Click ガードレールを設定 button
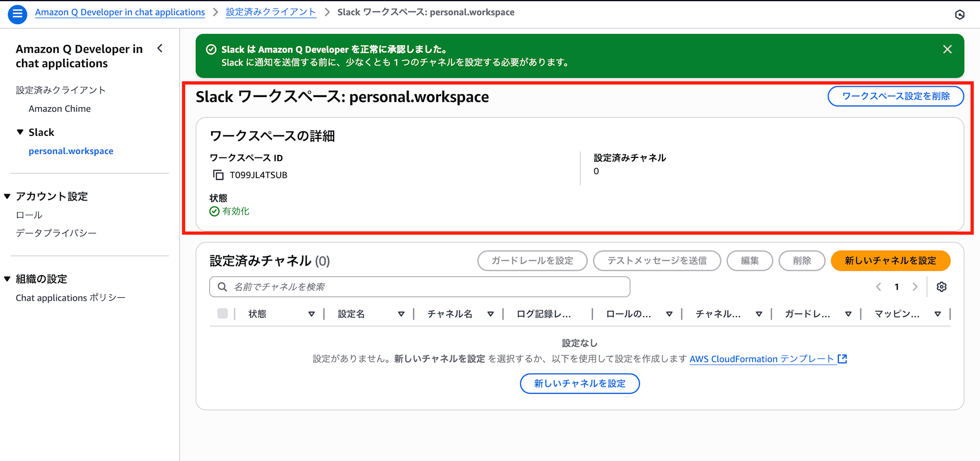This screenshot has width=980, height=461. point(532,261)
